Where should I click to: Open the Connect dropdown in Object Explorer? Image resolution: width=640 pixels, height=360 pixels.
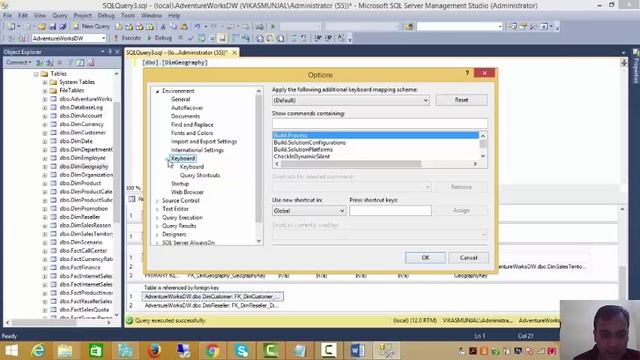click(18, 62)
